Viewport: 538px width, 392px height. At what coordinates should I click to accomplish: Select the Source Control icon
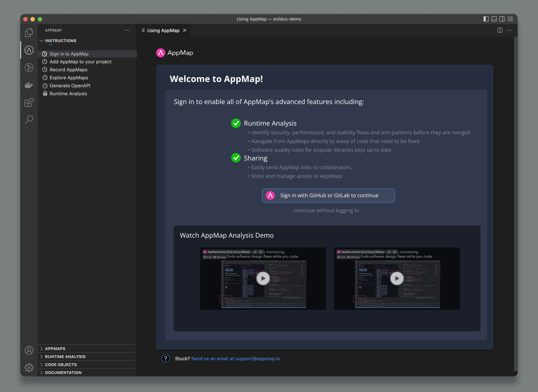[x=29, y=68]
